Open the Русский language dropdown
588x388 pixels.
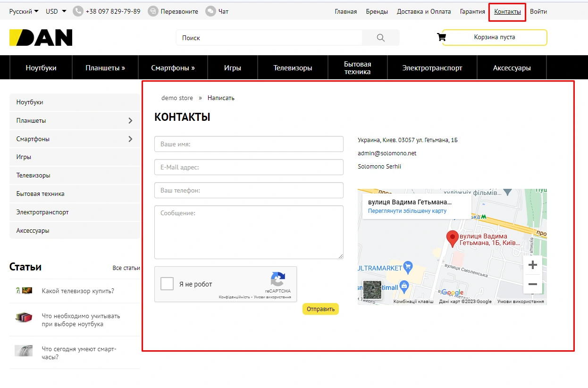point(24,11)
